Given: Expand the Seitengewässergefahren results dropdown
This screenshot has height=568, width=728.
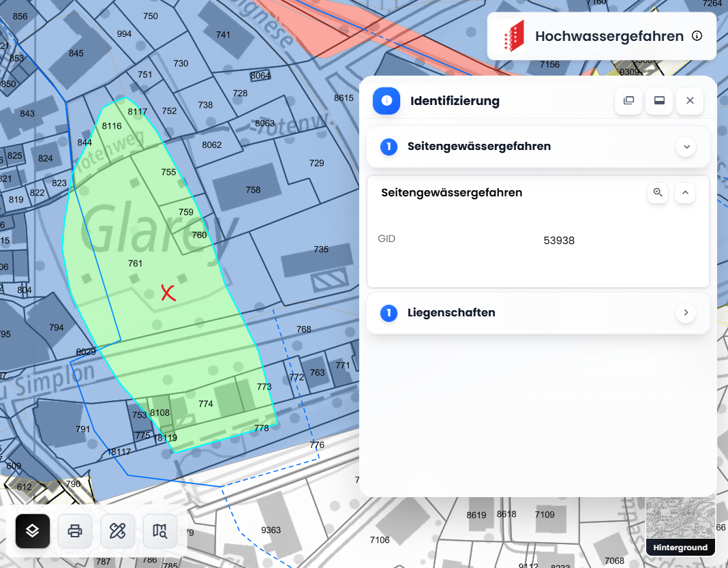Looking at the screenshot, I should point(686,147).
